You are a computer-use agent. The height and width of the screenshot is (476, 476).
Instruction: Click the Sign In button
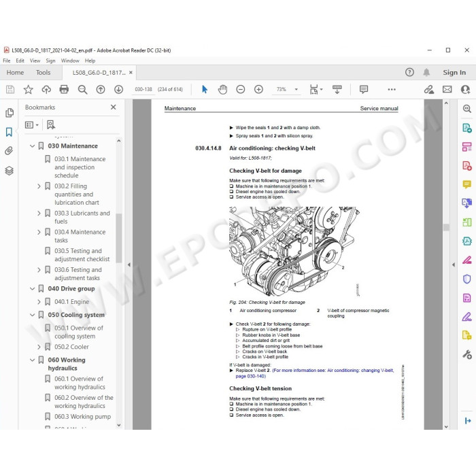pyautogui.click(x=454, y=73)
